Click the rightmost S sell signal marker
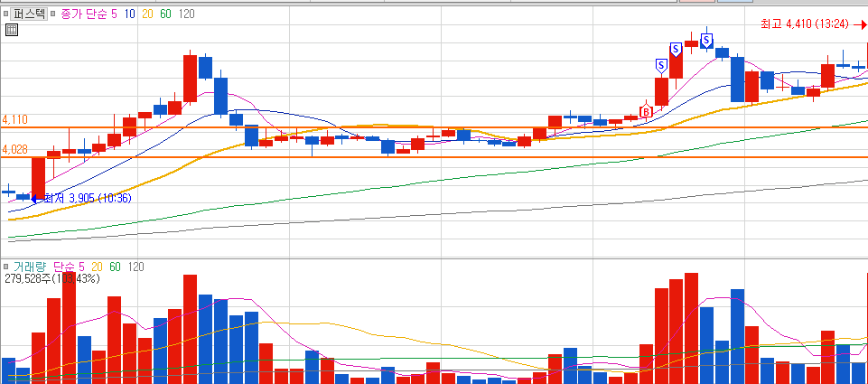 (706, 41)
